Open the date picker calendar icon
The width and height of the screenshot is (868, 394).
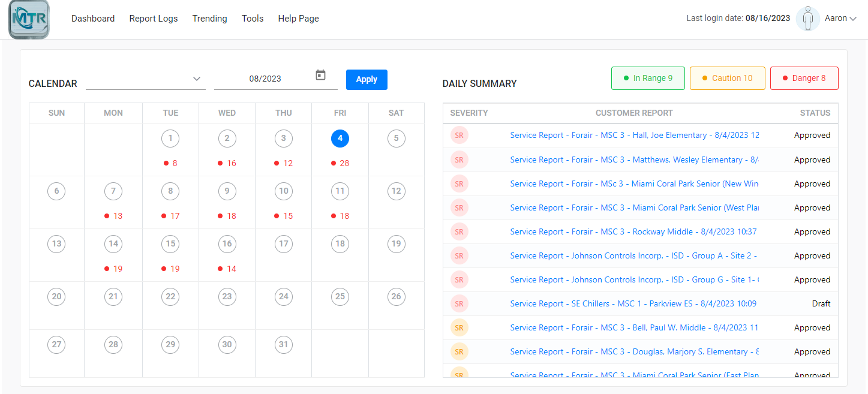coord(320,75)
